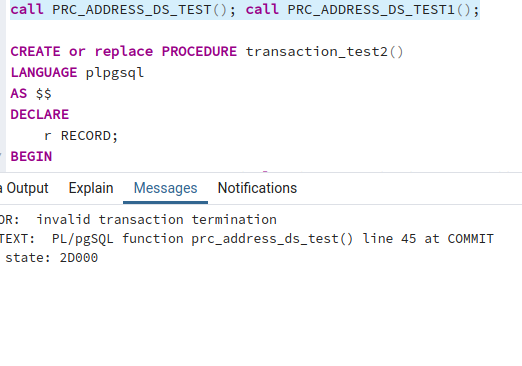This screenshot has height=366, width=522.
Task: Show the Notifications tab
Action: [x=257, y=188]
